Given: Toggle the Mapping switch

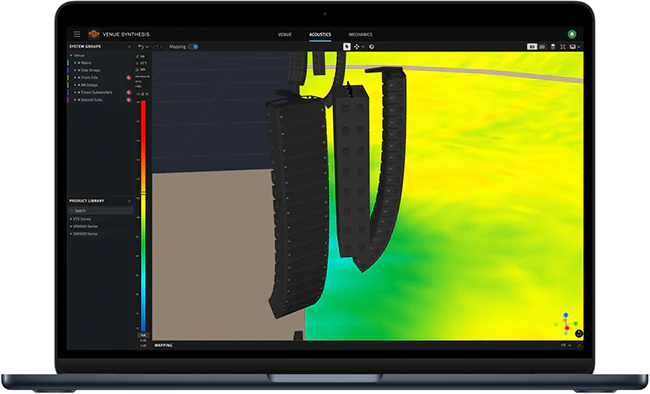Looking at the screenshot, I should point(194,47).
